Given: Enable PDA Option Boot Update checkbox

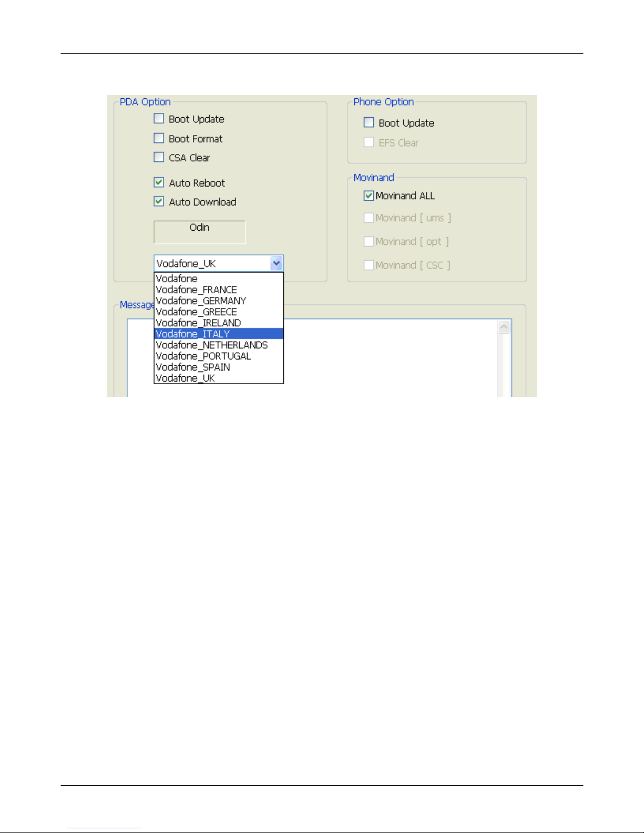Looking at the screenshot, I should pyautogui.click(x=159, y=119).
